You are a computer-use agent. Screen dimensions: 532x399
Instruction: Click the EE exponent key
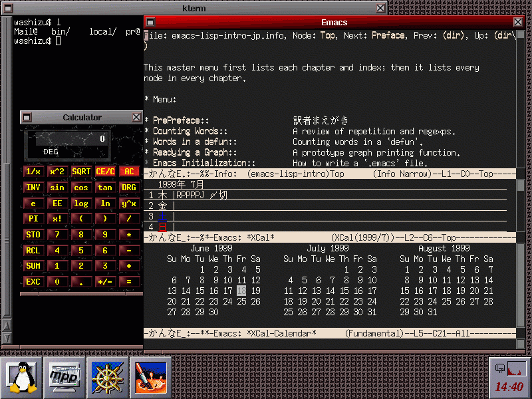point(57,203)
